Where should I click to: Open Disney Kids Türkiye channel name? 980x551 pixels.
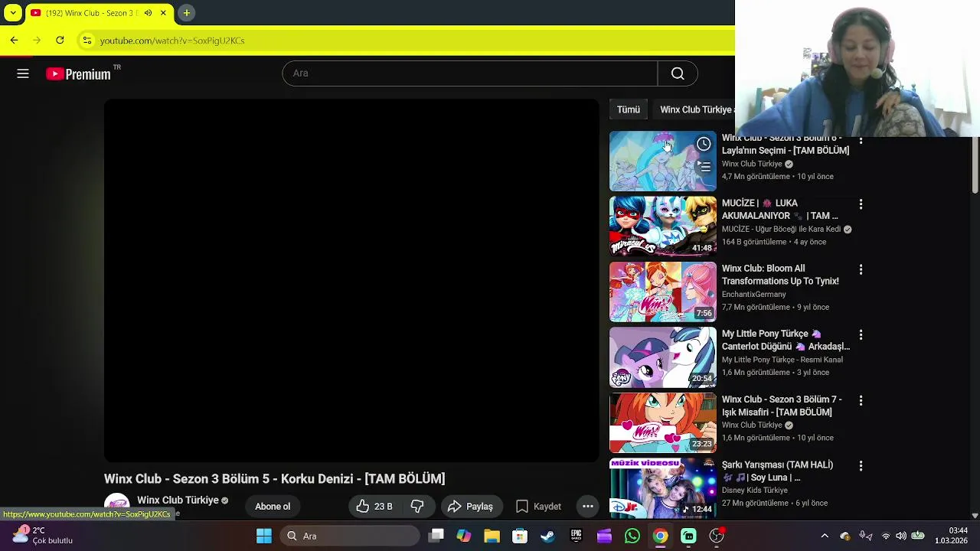(755, 491)
